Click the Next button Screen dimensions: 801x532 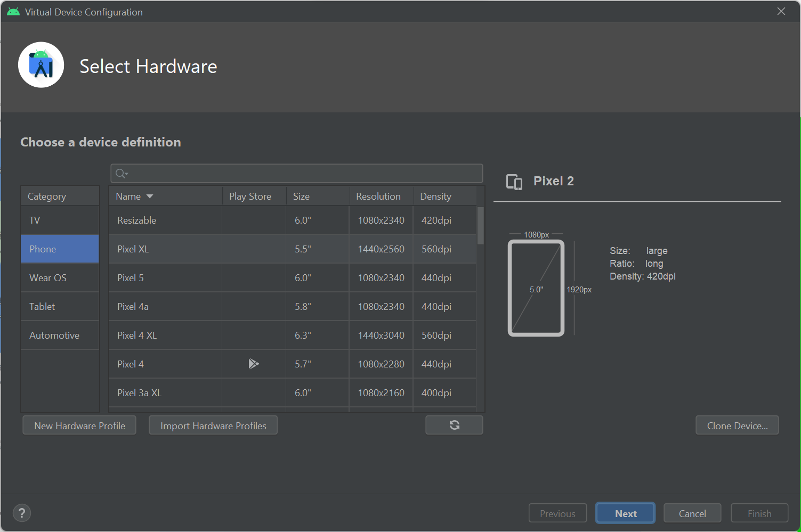pos(626,513)
